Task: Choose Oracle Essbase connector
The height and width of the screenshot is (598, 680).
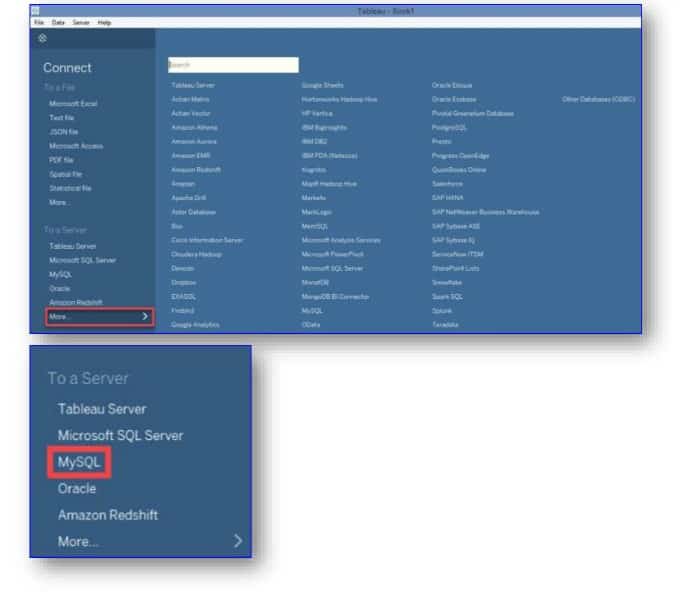Action: point(454,99)
